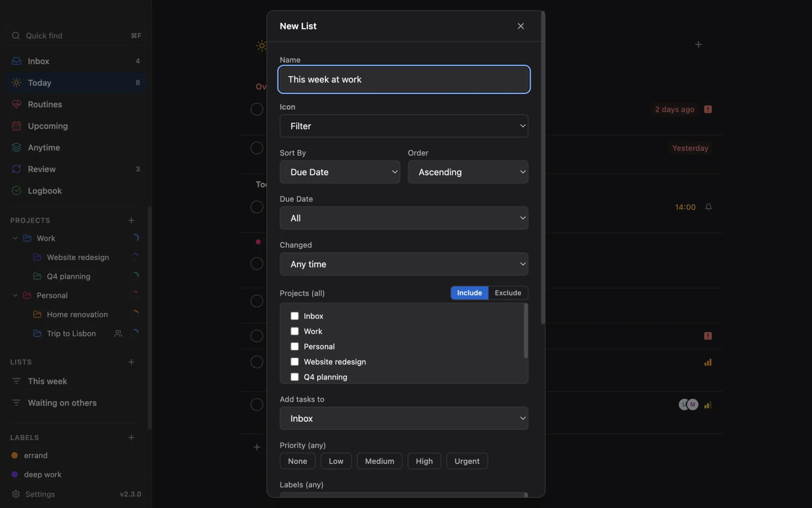Viewport: 812px width, 508px height.
Task: Open Settings gear at sidebar bottom
Action: (16, 494)
